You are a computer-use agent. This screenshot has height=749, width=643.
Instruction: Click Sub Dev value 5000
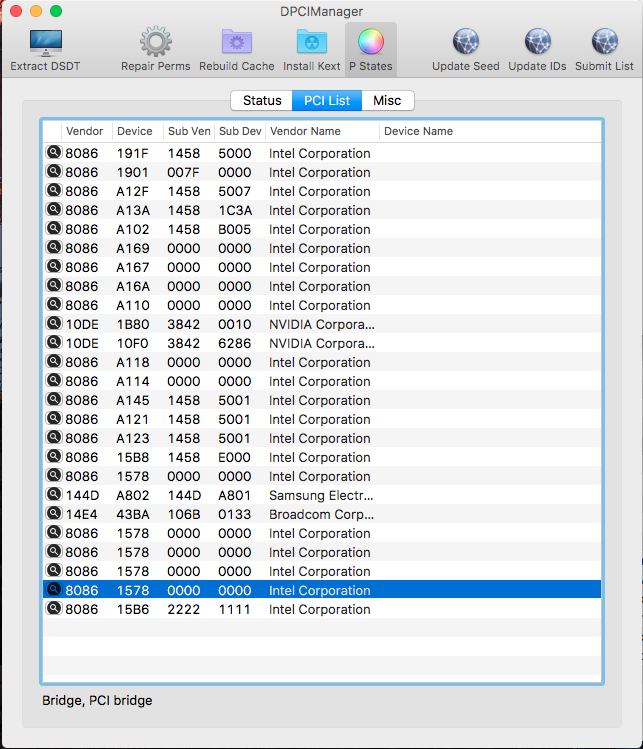(234, 153)
